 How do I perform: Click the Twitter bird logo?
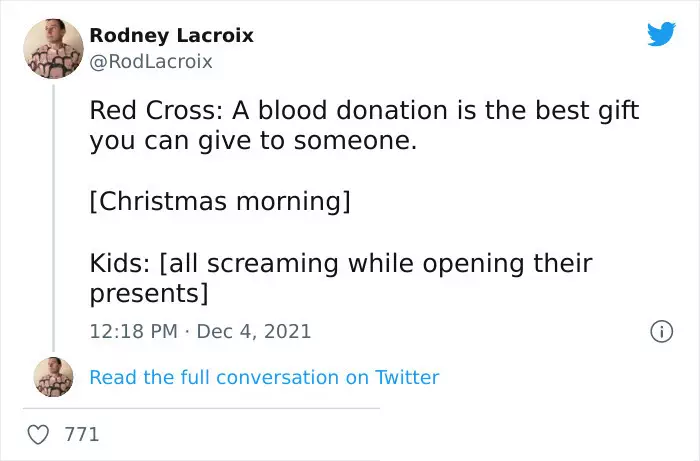pos(661,34)
